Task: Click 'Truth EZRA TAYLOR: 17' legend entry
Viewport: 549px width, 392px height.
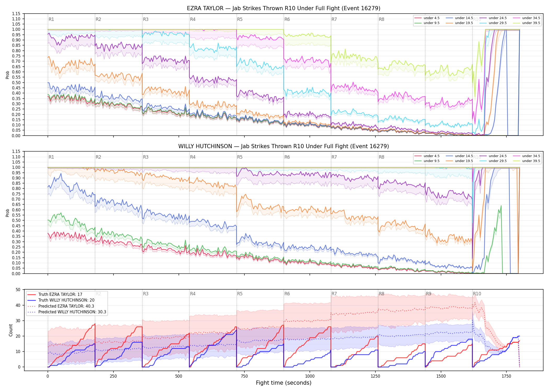Action: pyautogui.click(x=55, y=295)
